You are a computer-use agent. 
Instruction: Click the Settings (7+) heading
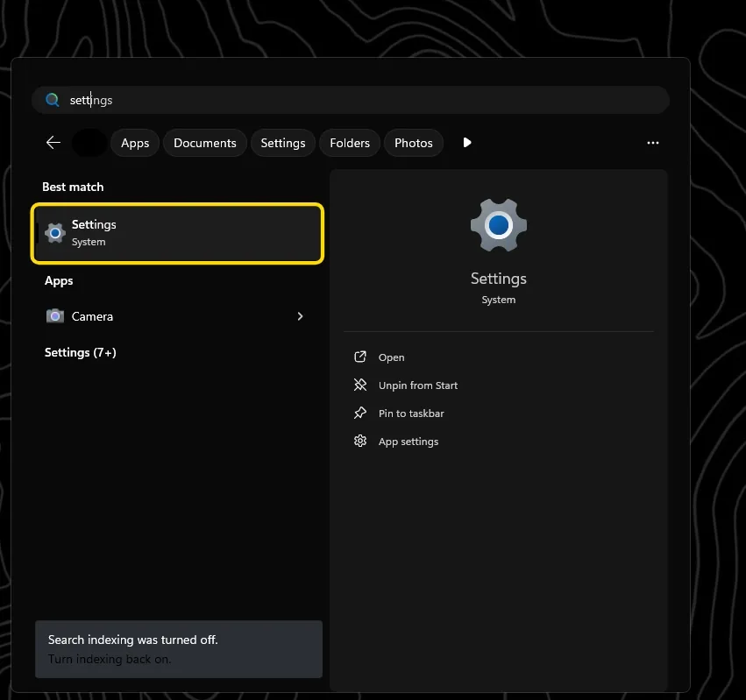click(x=81, y=352)
